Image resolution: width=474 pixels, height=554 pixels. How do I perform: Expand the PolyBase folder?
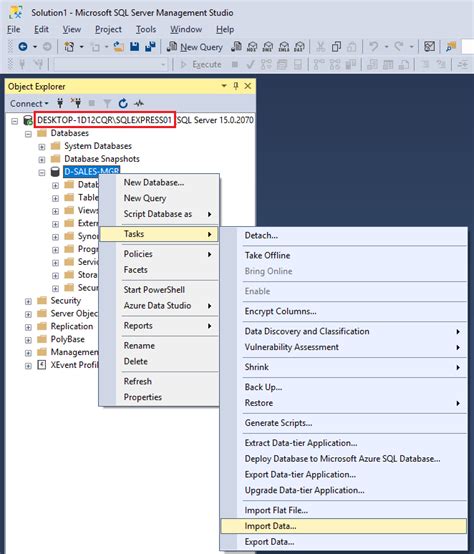28,340
